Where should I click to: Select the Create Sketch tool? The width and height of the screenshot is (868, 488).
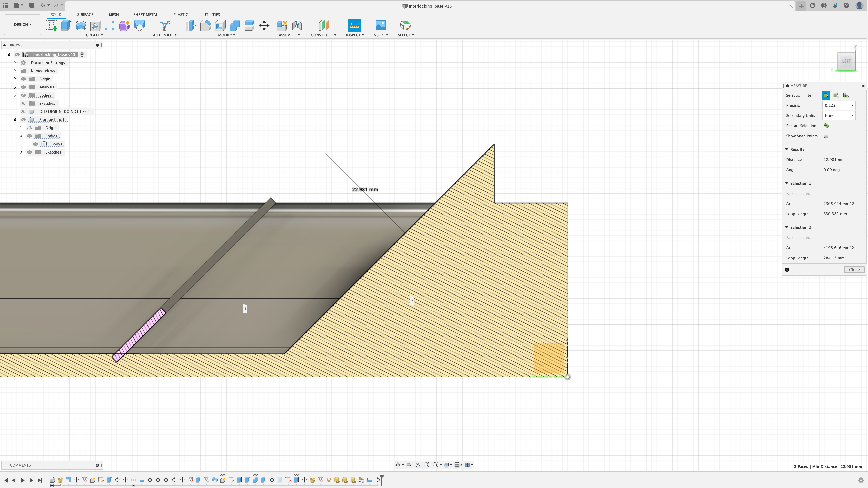pos(52,25)
